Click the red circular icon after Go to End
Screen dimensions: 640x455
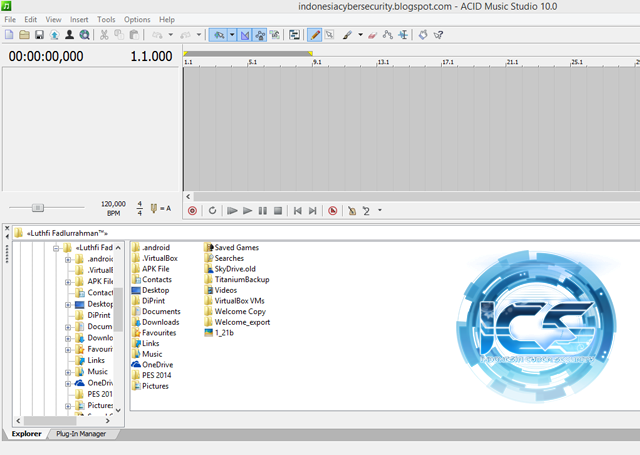[x=333, y=211]
